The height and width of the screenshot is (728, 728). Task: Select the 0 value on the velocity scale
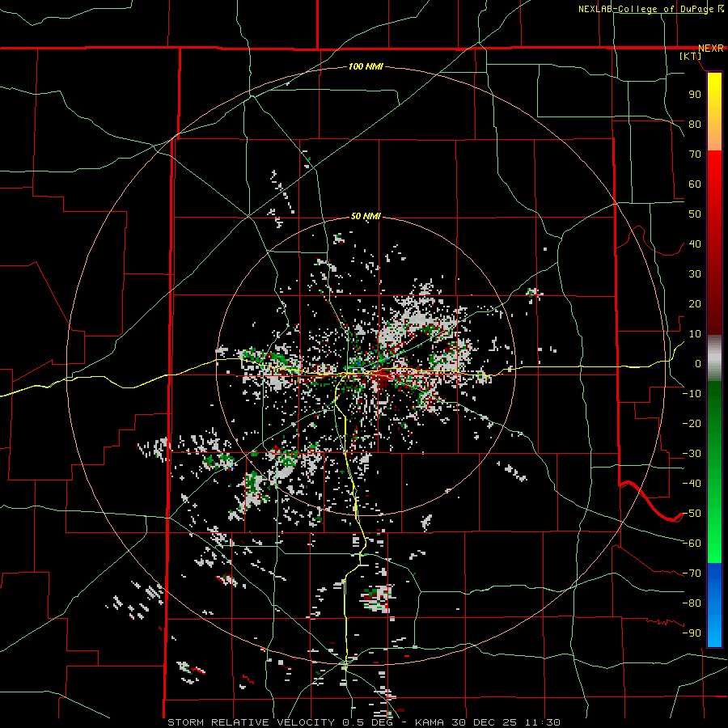pyautogui.click(x=698, y=363)
